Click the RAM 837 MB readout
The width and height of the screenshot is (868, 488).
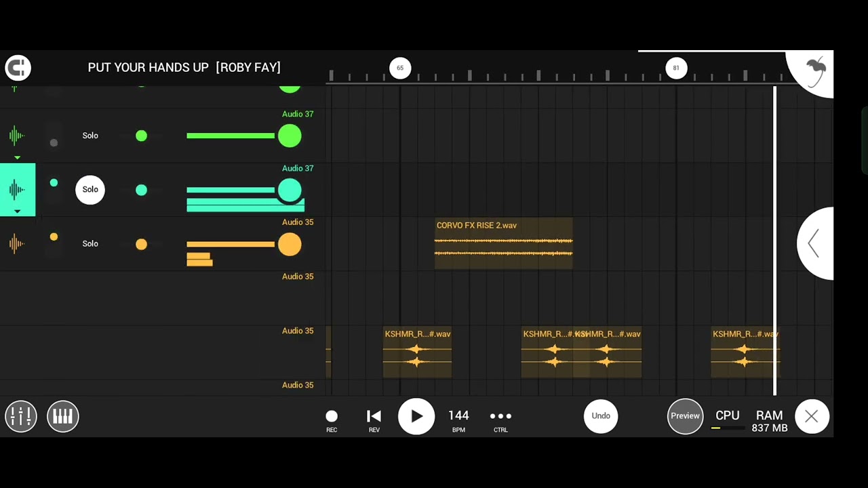(x=770, y=421)
